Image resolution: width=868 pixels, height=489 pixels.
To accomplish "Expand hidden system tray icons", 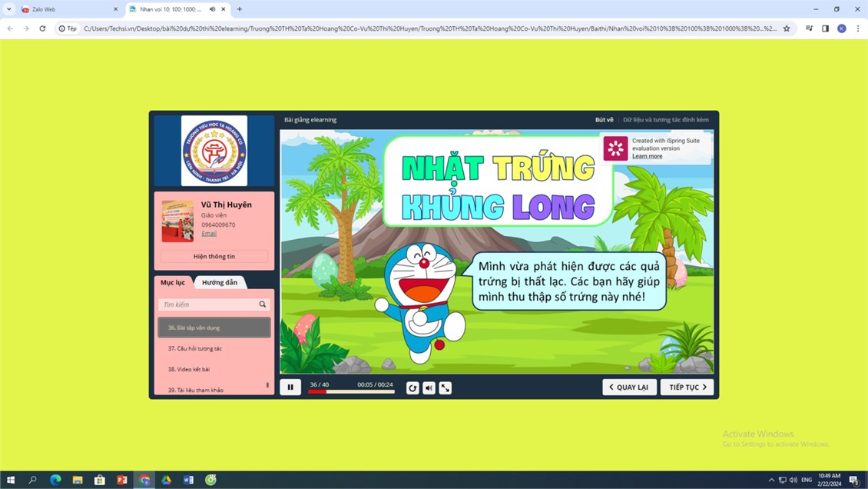I will 771,480.
